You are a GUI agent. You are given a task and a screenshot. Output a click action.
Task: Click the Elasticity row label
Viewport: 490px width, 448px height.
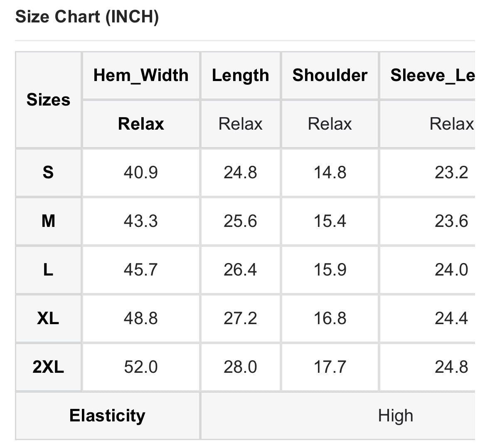107,416
